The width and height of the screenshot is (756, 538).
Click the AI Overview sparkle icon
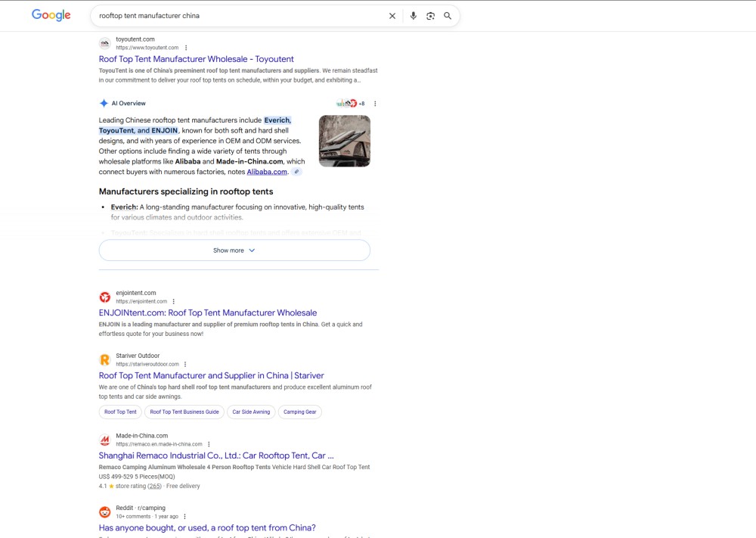[104, 102]
